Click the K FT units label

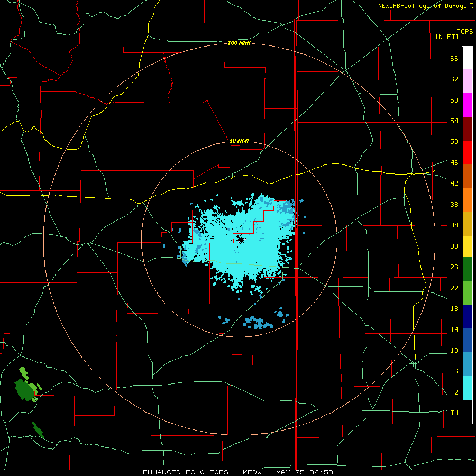(x=447, y=36)
